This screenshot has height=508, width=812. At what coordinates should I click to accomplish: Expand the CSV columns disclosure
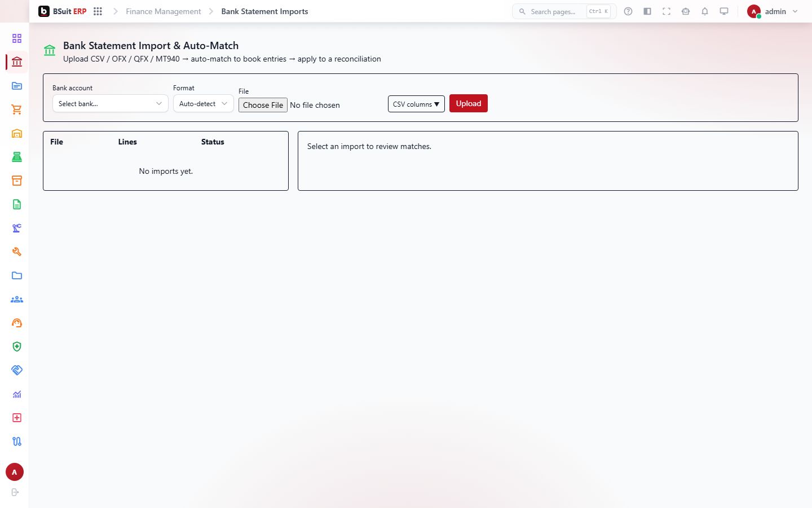(416, 104)
